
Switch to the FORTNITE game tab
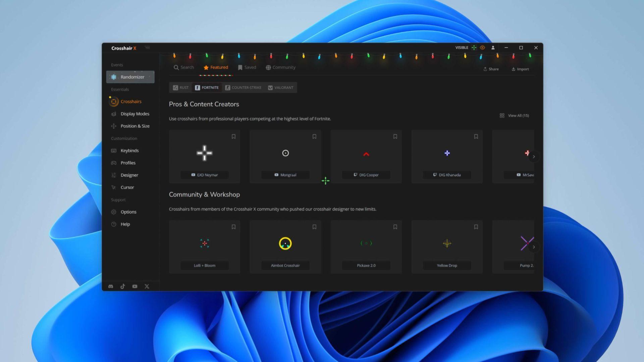[206, 87]
